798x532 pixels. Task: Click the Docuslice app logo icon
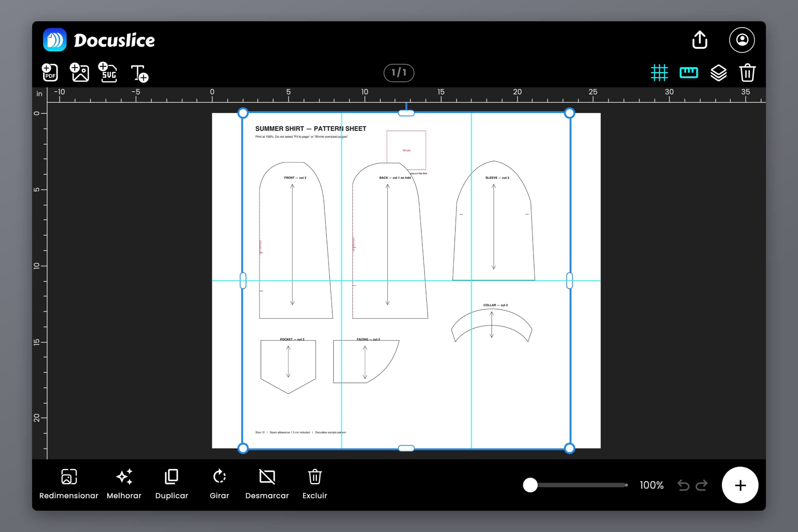pyautogui.click(x=55, y=40)
